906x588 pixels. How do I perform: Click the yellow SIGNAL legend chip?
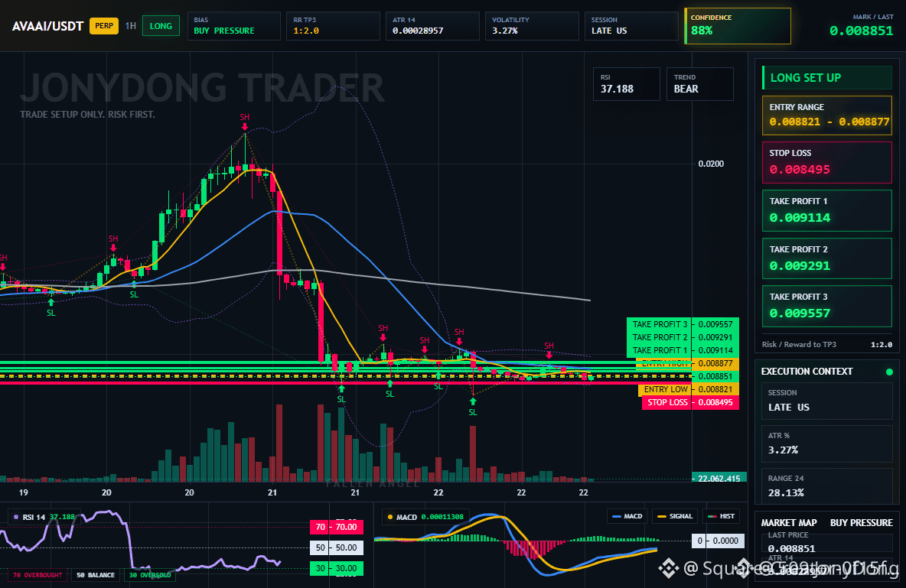click(675, 516)
